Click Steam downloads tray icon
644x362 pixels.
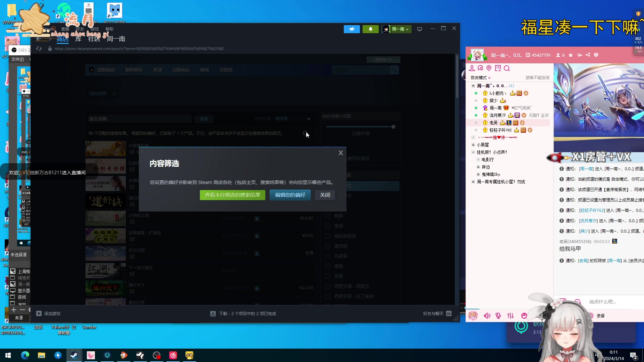tap(213, 314)
